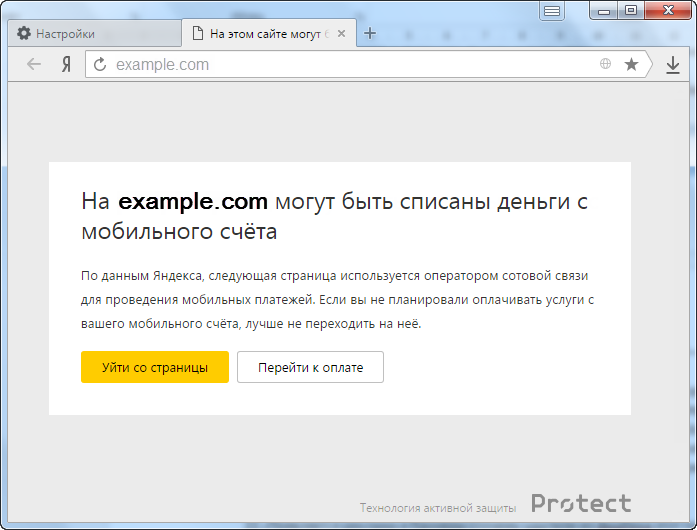The image size is (697, 530).
Task: Click the 'Уйти со страницы' button
Action: [x=155, y=367]
